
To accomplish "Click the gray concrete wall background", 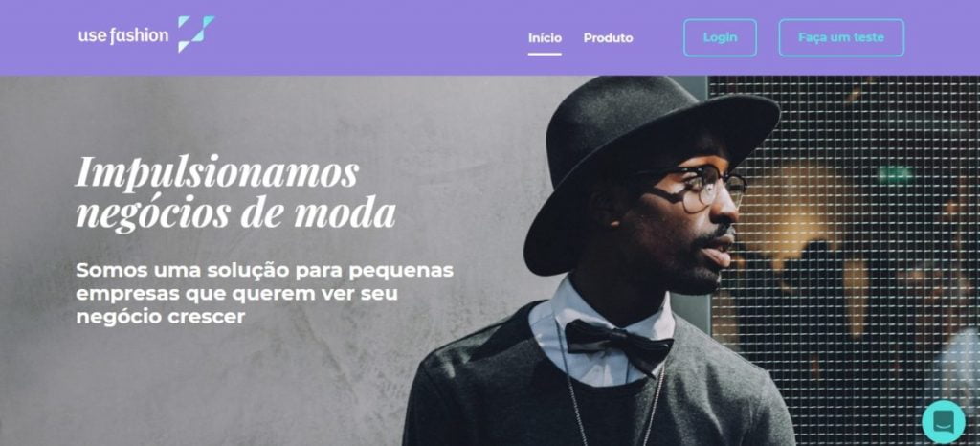I will pyautogui.click(x=250, y=375).
